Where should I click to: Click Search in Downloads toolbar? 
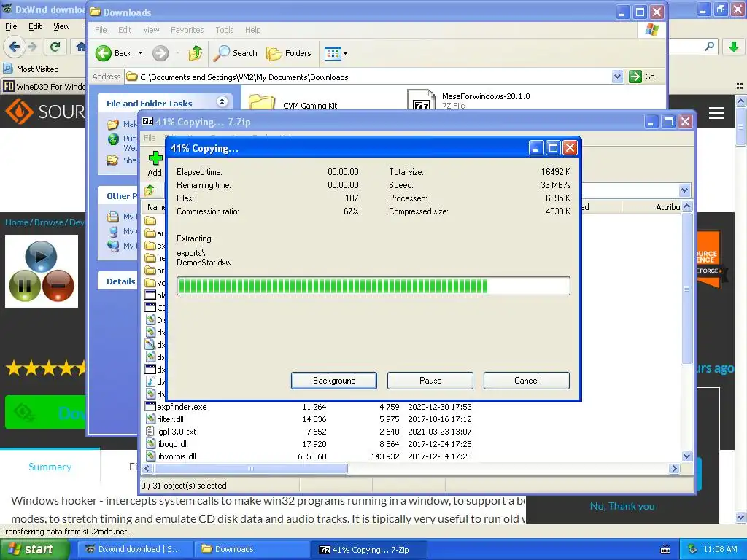click(235, 53)
